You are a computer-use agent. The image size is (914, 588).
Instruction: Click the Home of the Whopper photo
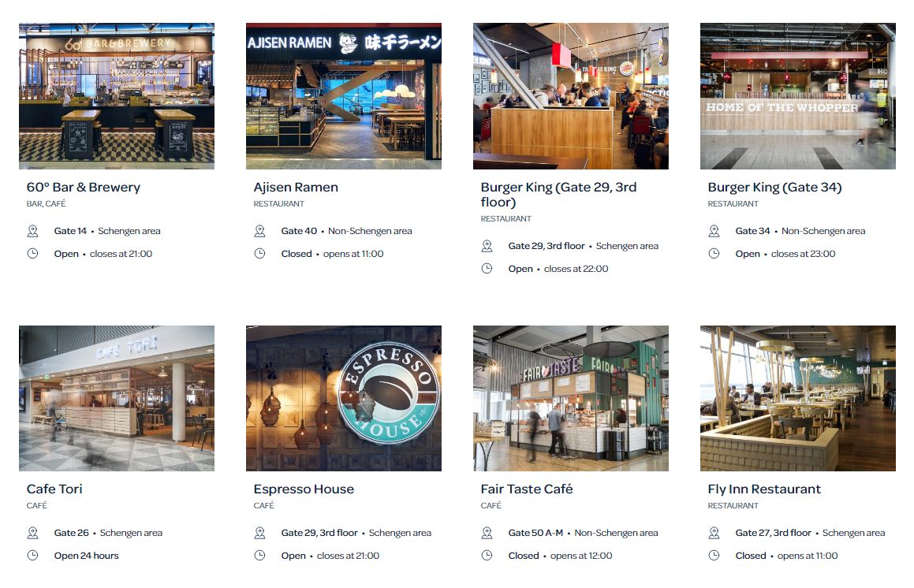point(798,96)
